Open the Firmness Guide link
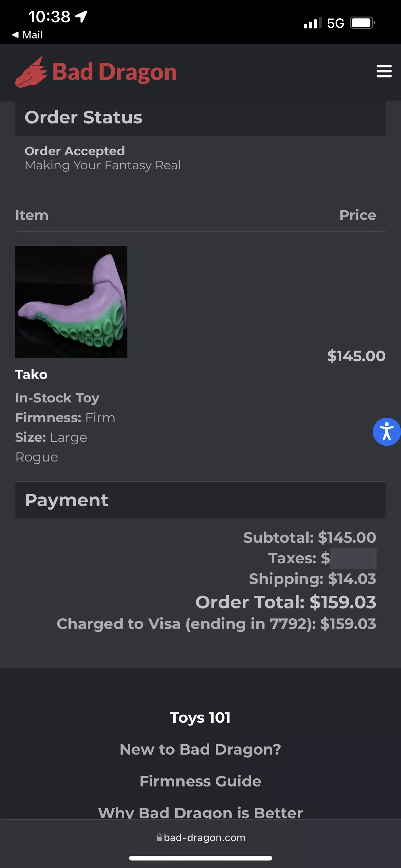This screenshot has width=401, height=868. [200, 781]
